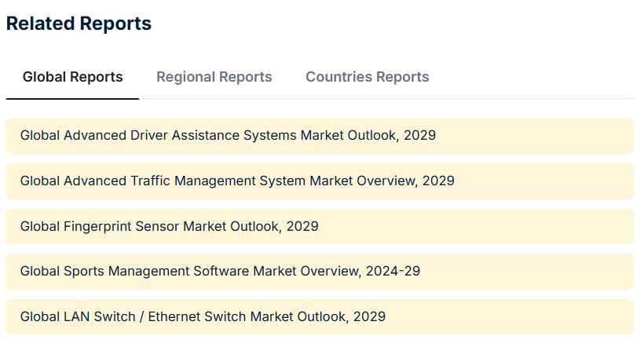Click '2029' in the Fingerprint Sensor title
The height and width of the screenshot is (347, 644).
point(302,227)
